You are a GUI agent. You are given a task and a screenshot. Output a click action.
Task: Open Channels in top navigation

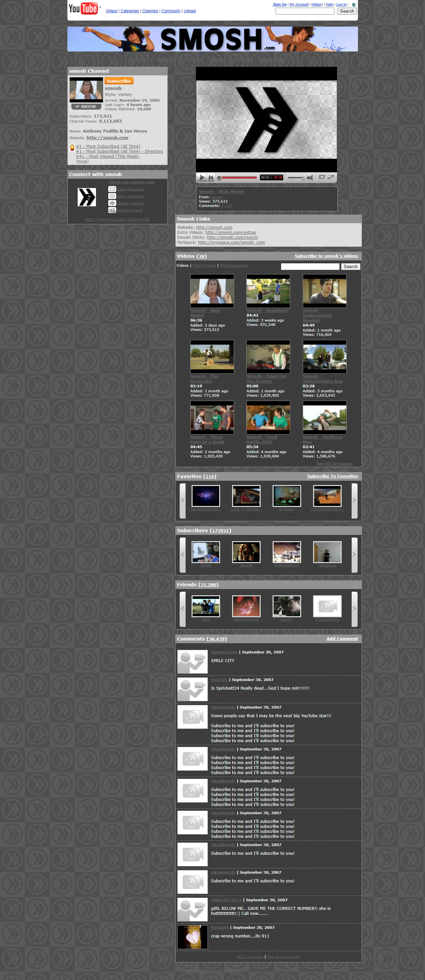pos(150,11)
